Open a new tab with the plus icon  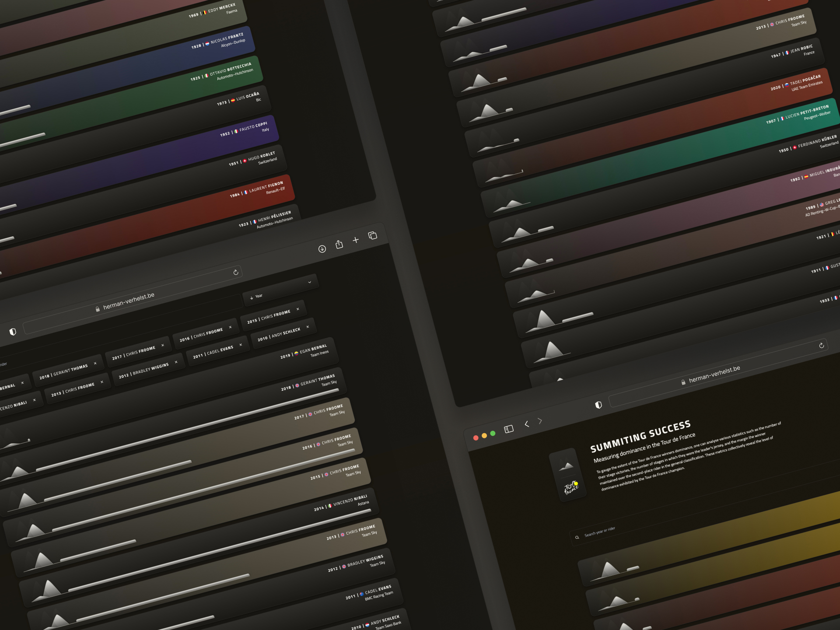pos(356,240)
